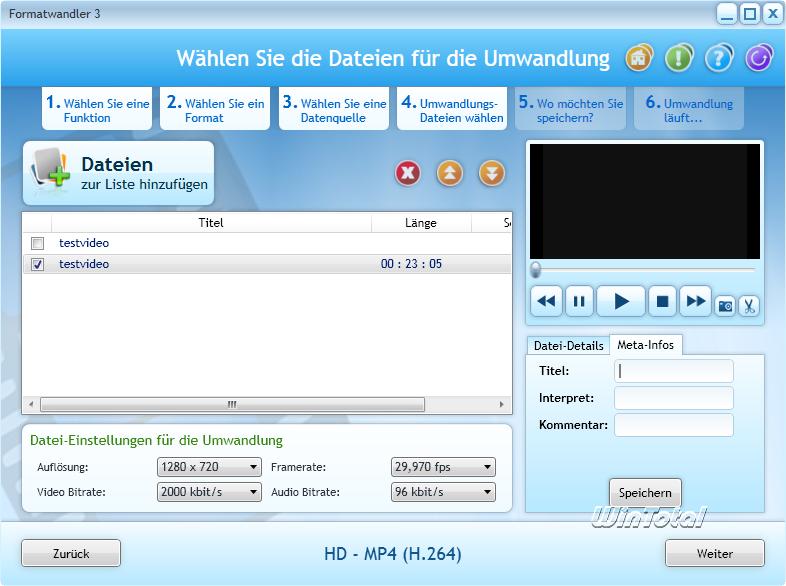The image size is (786, 586).
Task: Fast forward the video preview
Action: [695, 301]
